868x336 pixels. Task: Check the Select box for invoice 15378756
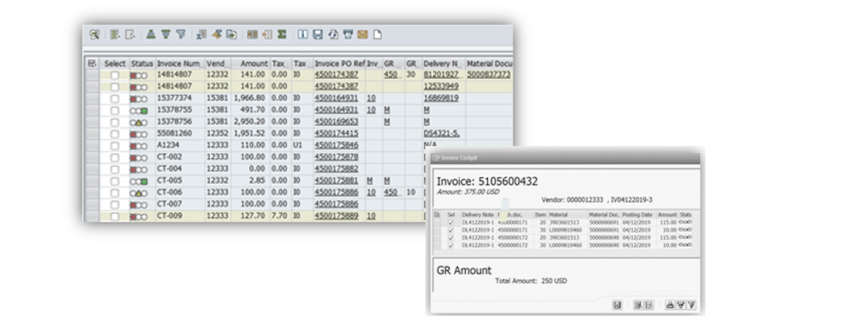[115, 122]
